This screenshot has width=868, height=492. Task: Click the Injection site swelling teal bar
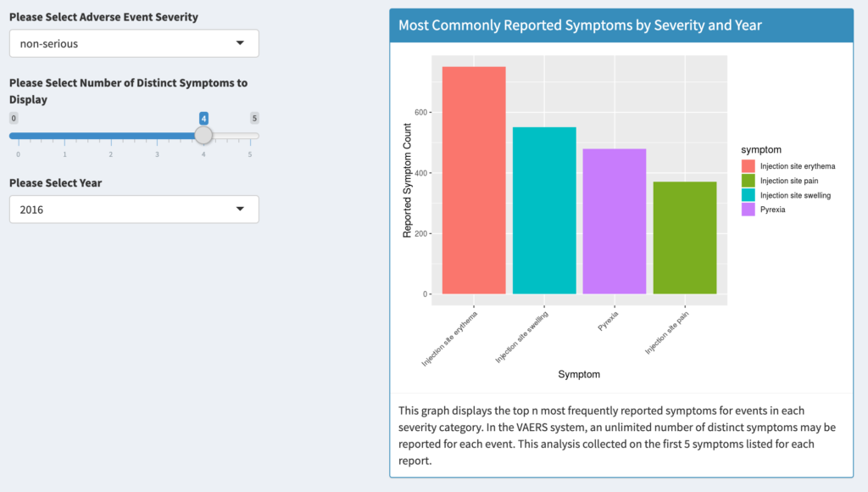pyautogui.click(x=544, y=210)
